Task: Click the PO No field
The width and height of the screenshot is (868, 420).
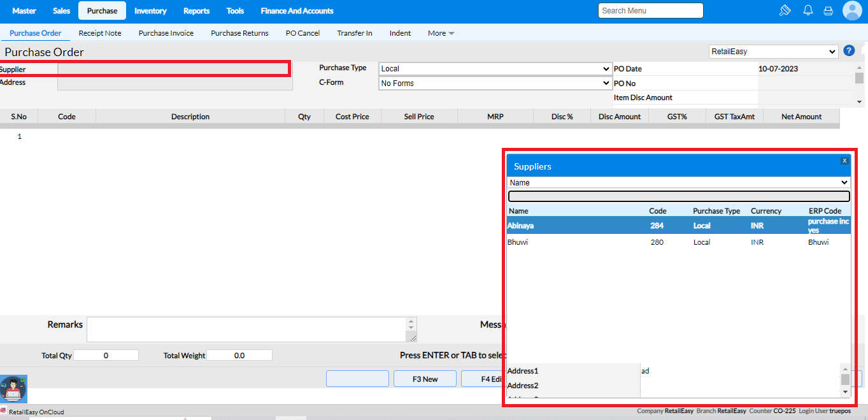Action: (x=806, y=83)
